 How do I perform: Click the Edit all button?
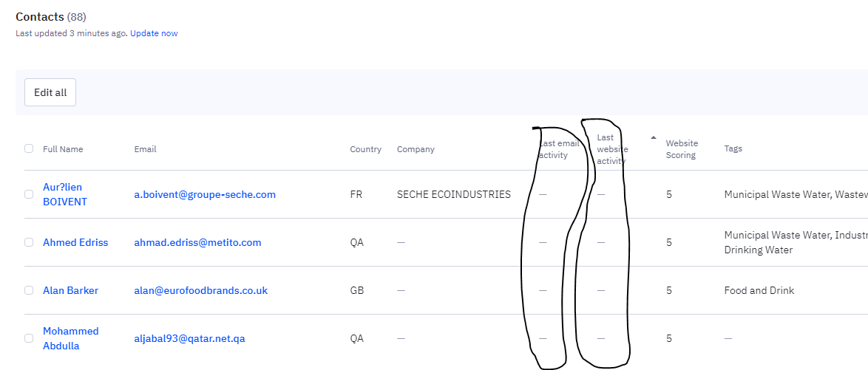tap(50, 92)
